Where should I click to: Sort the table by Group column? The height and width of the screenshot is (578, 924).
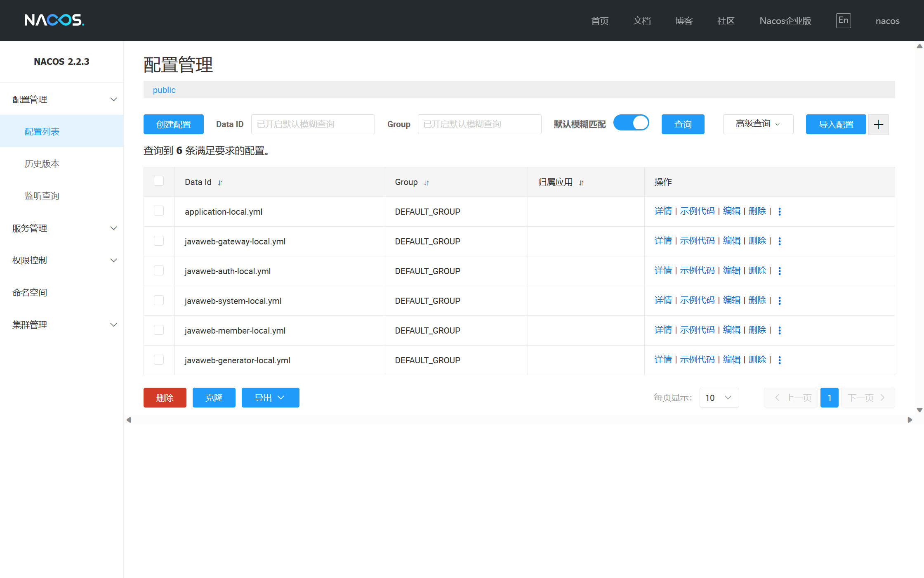(427, 182)
